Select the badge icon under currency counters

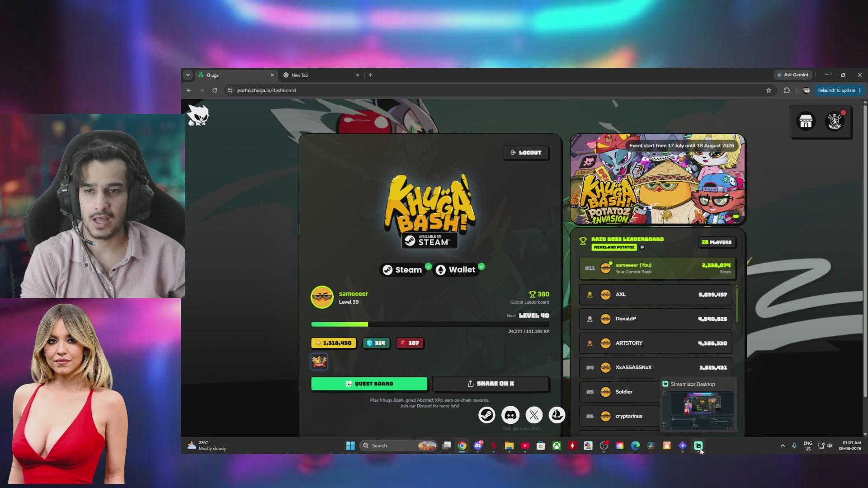point(319,361)
